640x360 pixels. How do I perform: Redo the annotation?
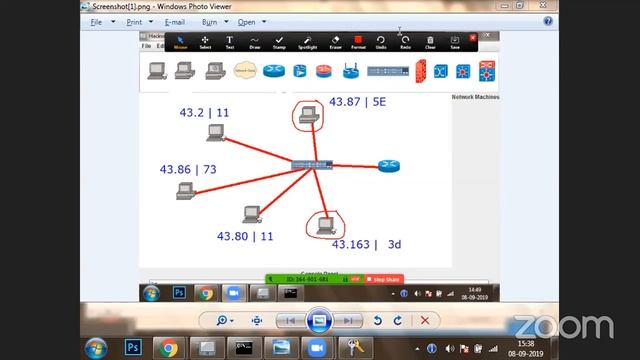[x=405, y=42]
